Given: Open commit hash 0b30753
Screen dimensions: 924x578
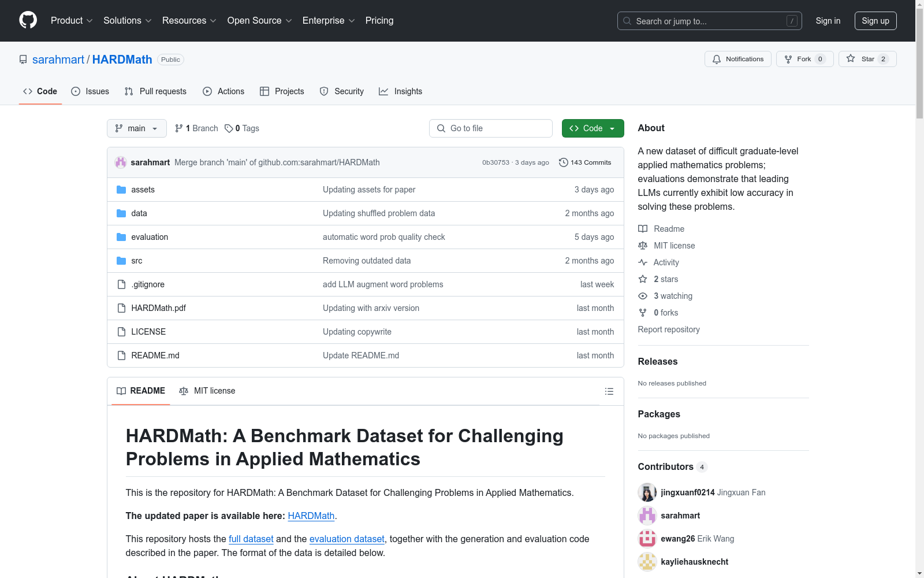Looking at the screenshot, I should tap(496, 162).
